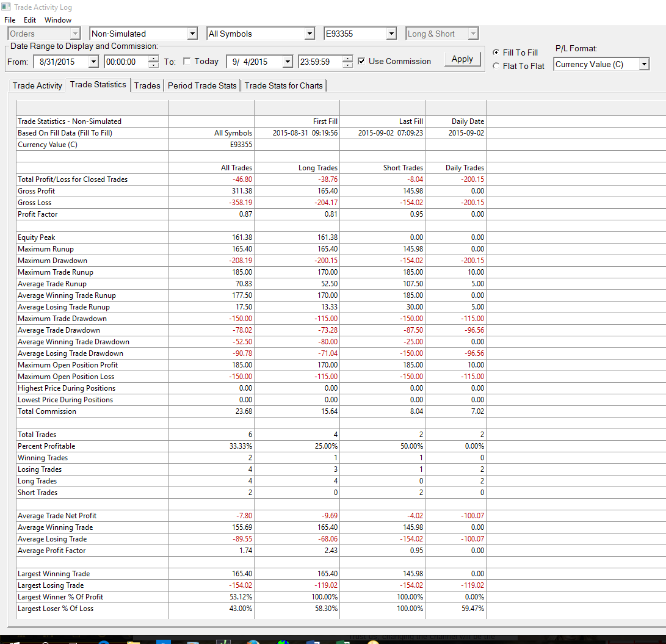
Task: Open the Trade Stats for Charts tab
Action: click(283, 85)
